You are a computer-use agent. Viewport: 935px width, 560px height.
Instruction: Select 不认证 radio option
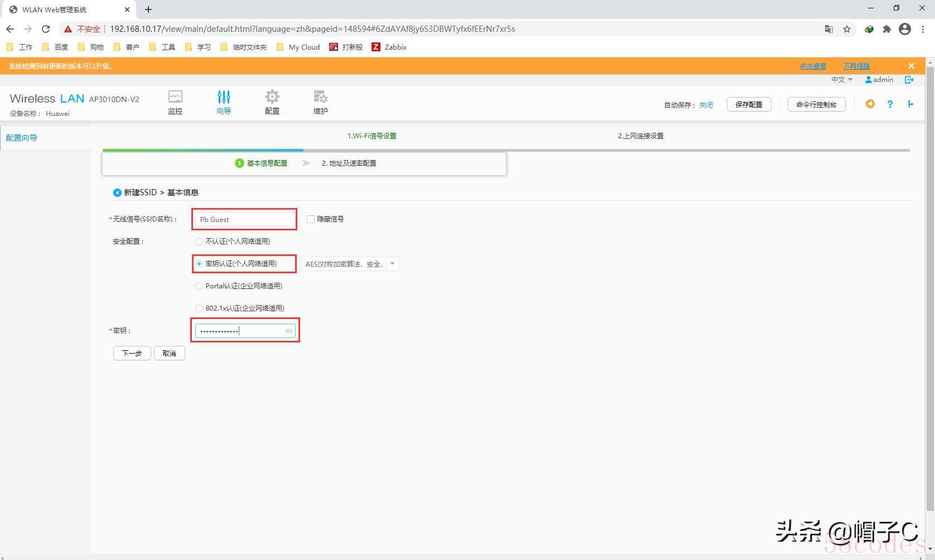pyautogui.click(x=199, y=242)
